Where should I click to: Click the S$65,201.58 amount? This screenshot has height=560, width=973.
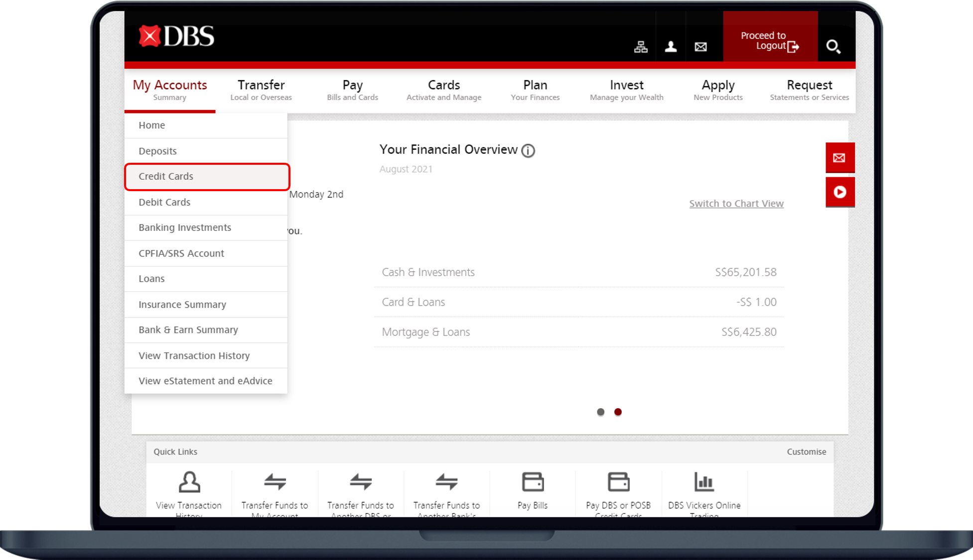pos(746,272)
